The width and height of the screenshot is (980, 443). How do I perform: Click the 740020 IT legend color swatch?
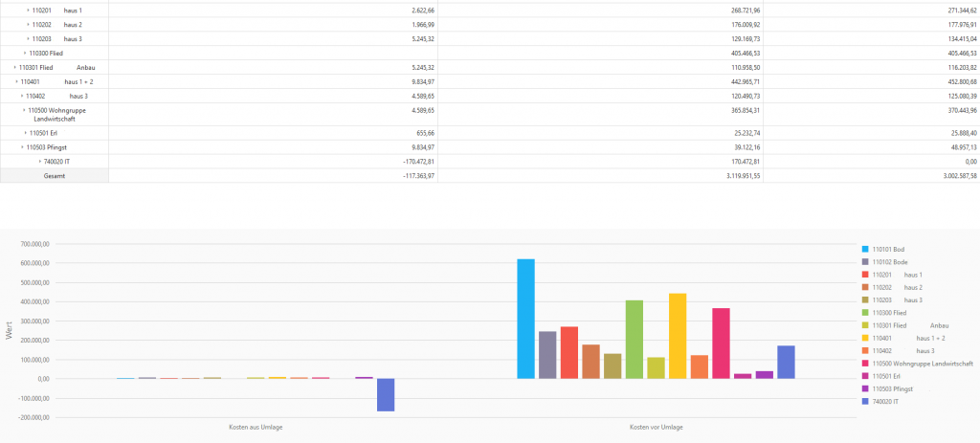tap(865, 401)
